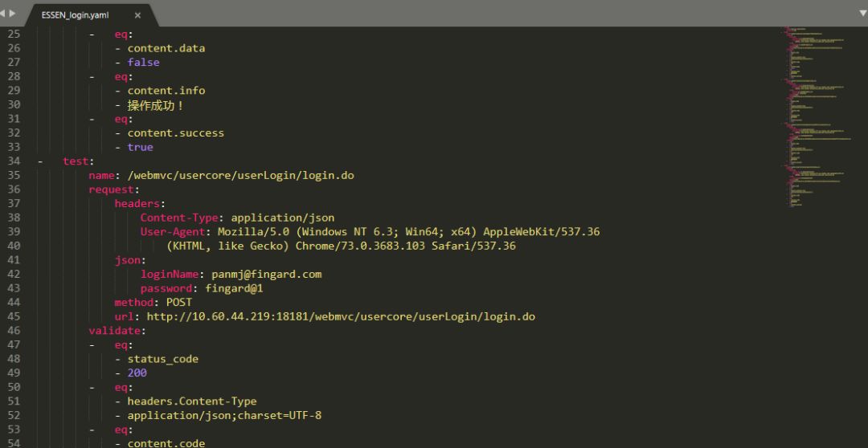
Task: Click the POST method value
Action: click(x=178, y=303)
